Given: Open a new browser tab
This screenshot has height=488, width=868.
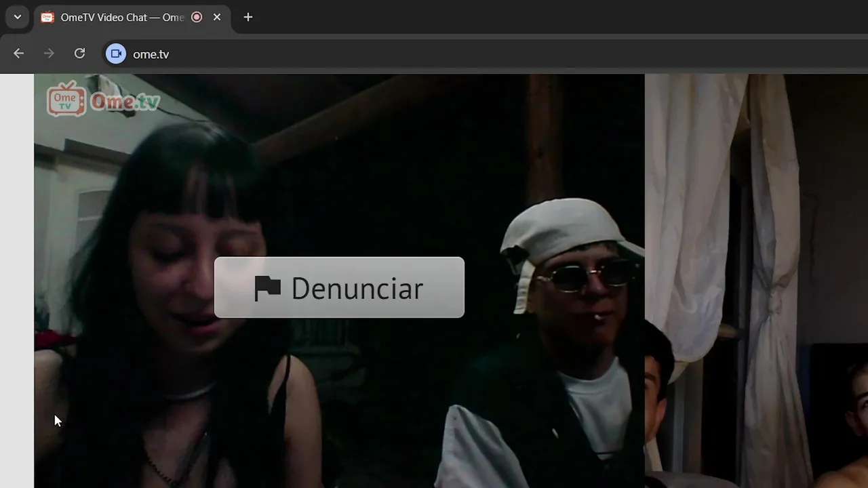Looking at the screenshot, I should point(248,17).
